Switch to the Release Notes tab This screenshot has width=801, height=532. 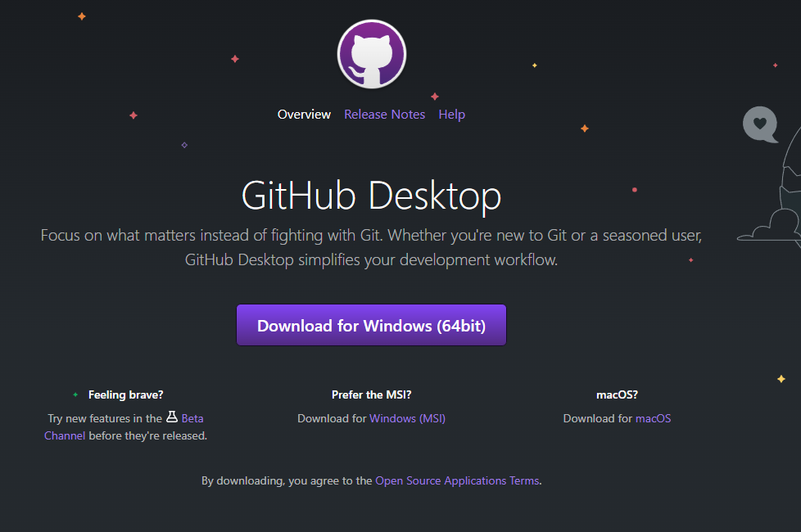point(385,115)
